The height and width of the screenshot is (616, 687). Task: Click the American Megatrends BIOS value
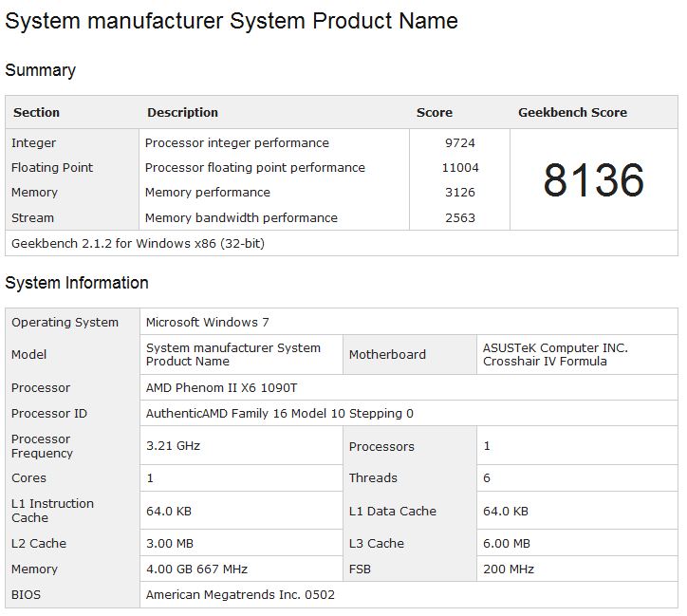[x=240, y=595]
